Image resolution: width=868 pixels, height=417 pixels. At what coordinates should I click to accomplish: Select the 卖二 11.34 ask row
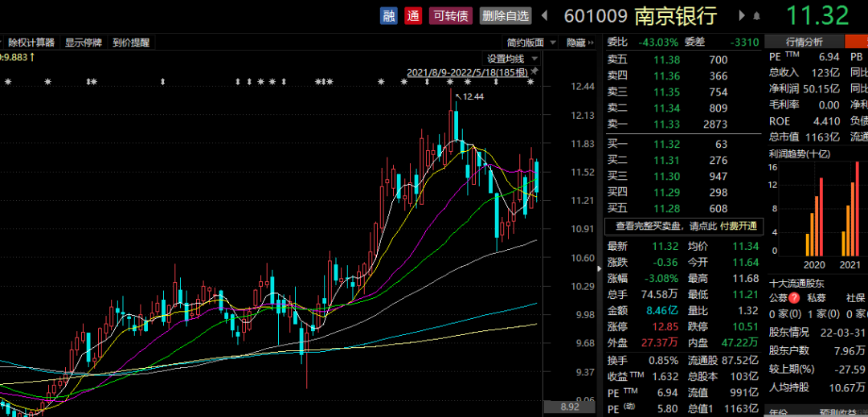click(x=684, y=108)
